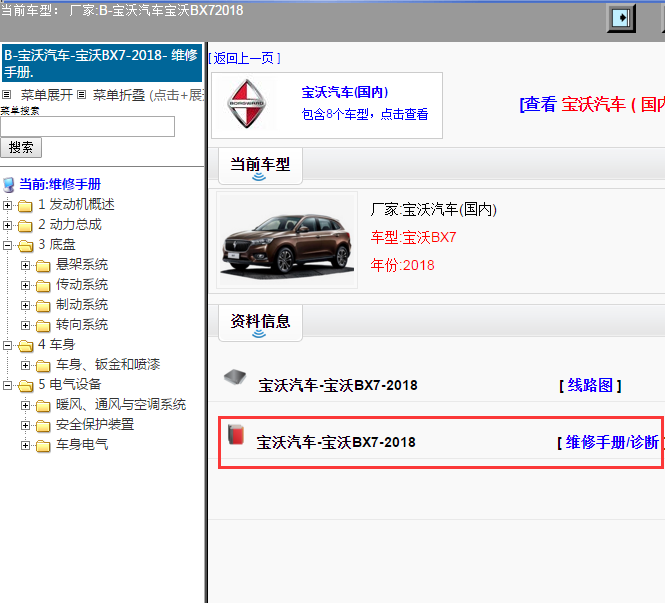Click the 年份:2018 text

(402, 265)
